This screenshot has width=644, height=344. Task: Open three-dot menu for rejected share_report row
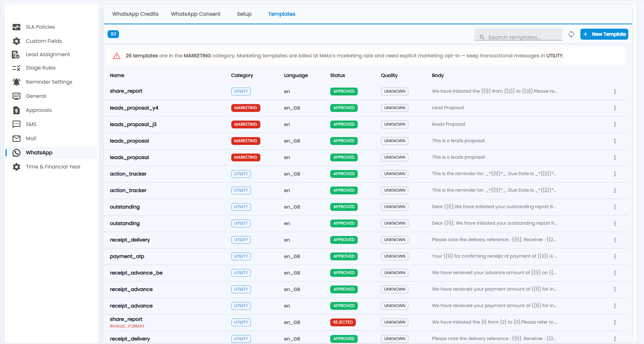[615, 322]
